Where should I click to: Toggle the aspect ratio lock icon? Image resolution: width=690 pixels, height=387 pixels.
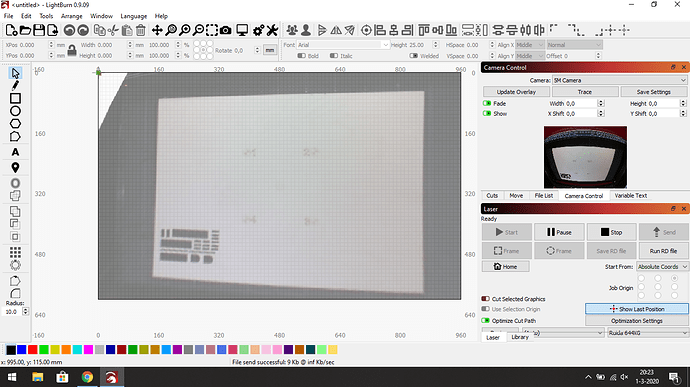72,50
